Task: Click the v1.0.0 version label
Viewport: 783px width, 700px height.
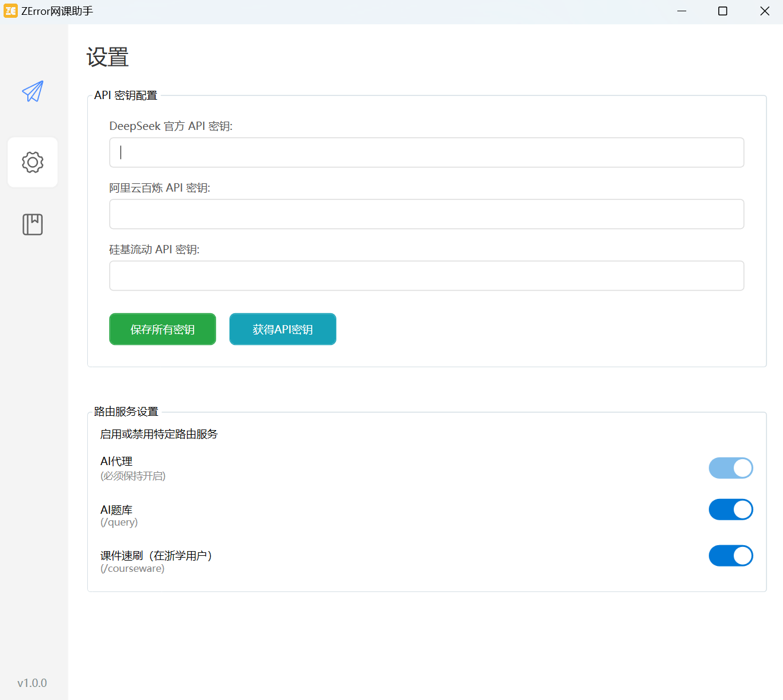Action: click(x=32, y=683)
